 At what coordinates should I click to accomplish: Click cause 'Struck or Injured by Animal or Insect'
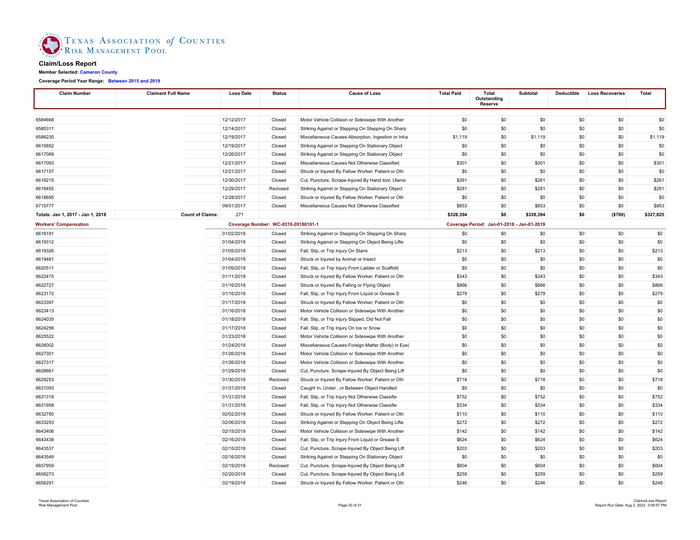point(338,259)
